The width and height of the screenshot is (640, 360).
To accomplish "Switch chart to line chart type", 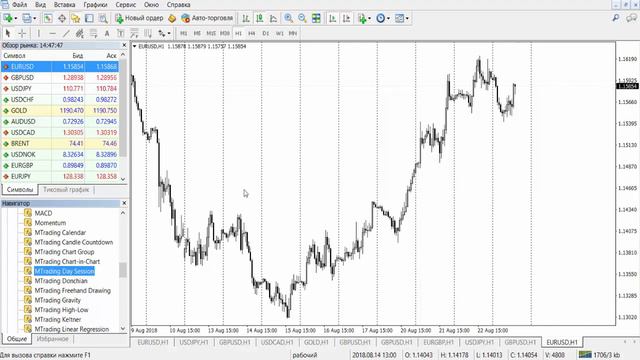I will [273, 18].
